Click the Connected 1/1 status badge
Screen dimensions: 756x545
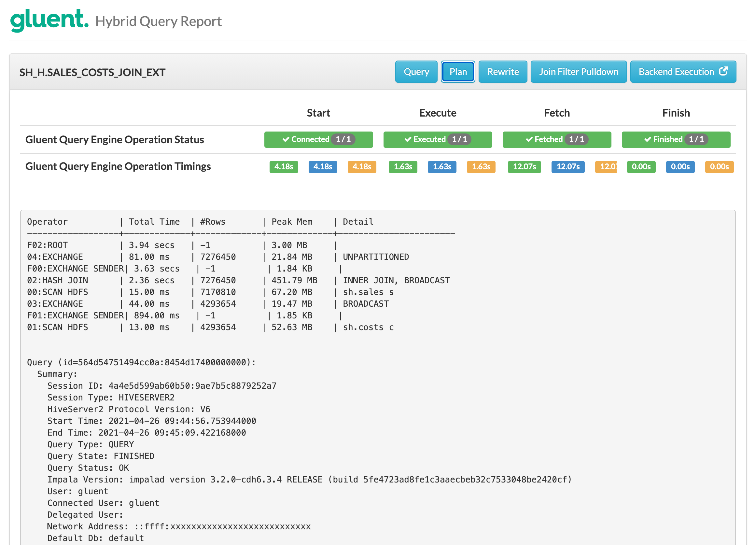(318, 139)
